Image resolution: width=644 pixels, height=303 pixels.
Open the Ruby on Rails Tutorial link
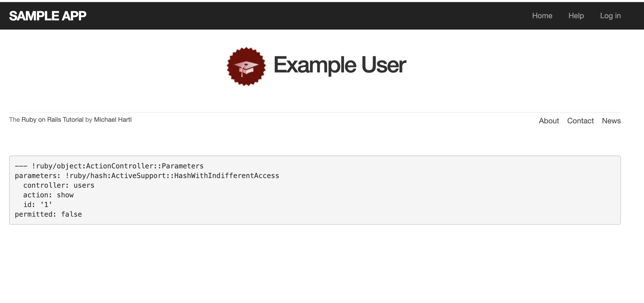[x=52, y=120]
